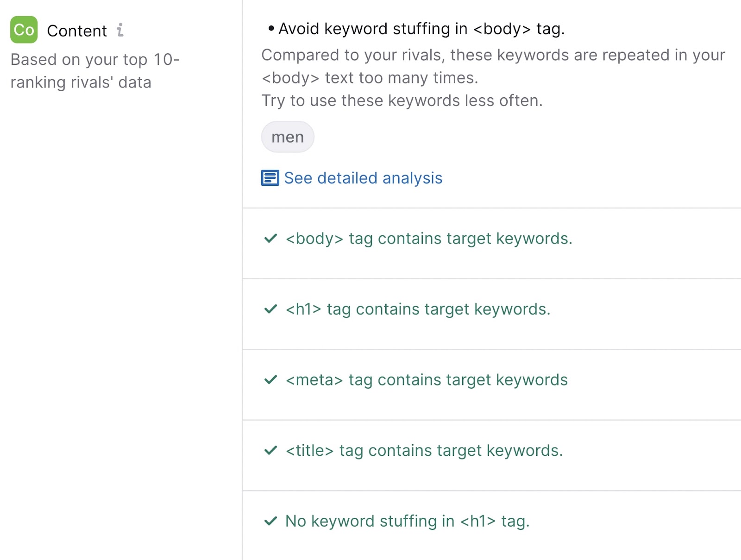Click the checkmark beside No keyword stuffing item
This screenshot has height=560, width=741.
tap(270, 521)
